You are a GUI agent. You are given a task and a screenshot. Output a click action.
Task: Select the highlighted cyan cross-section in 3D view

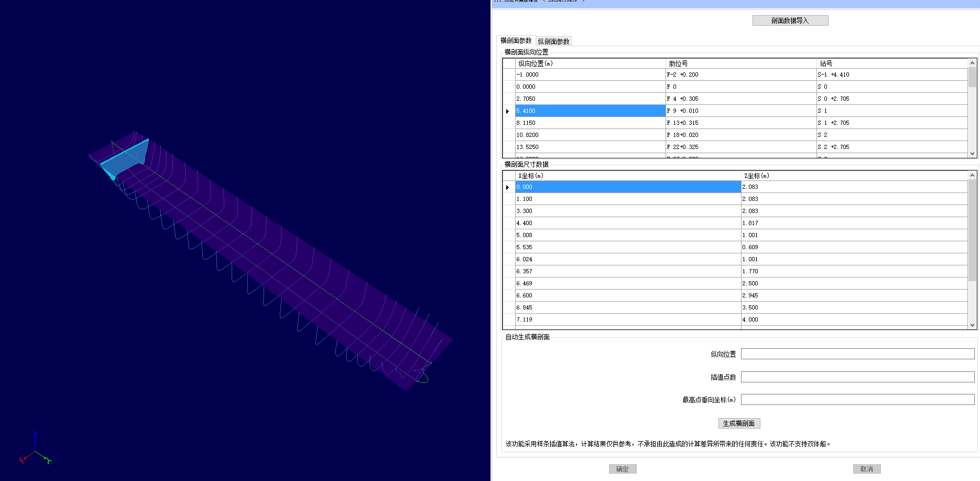point(126,157)
